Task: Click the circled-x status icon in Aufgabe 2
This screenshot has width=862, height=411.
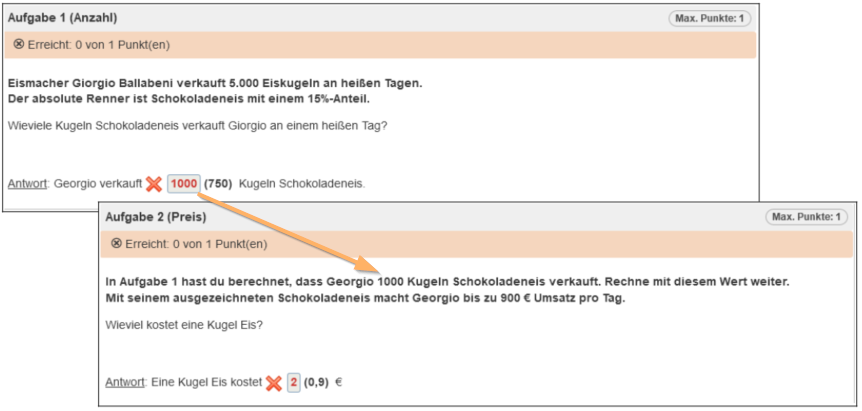Action: [116, 244]
